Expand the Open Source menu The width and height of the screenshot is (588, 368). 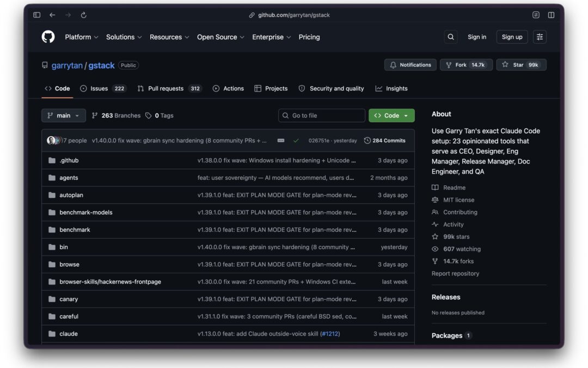pyautogui.click(x=220, y=37)
